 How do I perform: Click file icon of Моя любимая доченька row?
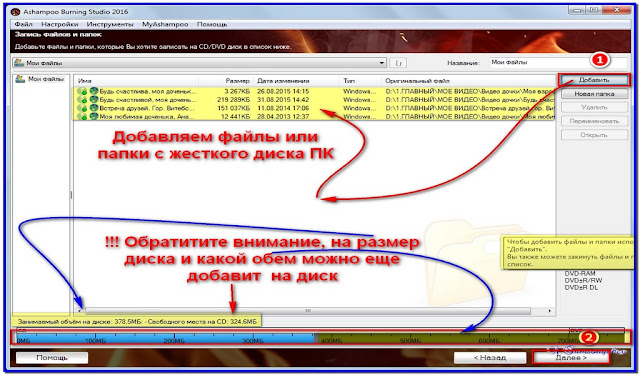(94, 117)
